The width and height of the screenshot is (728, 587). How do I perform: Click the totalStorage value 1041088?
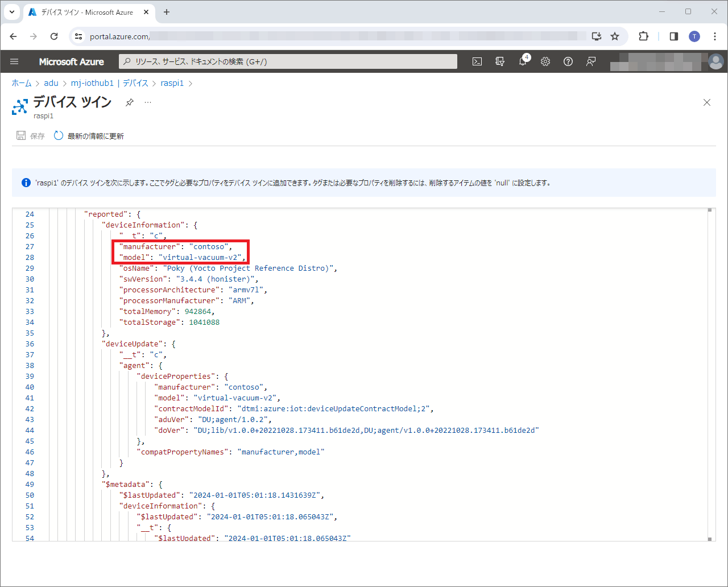(204, 323)
